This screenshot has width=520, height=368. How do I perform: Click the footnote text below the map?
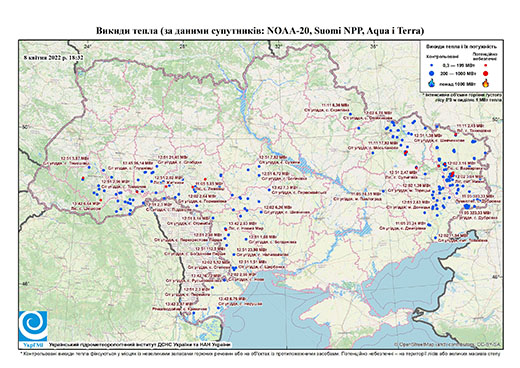(260, 353)
